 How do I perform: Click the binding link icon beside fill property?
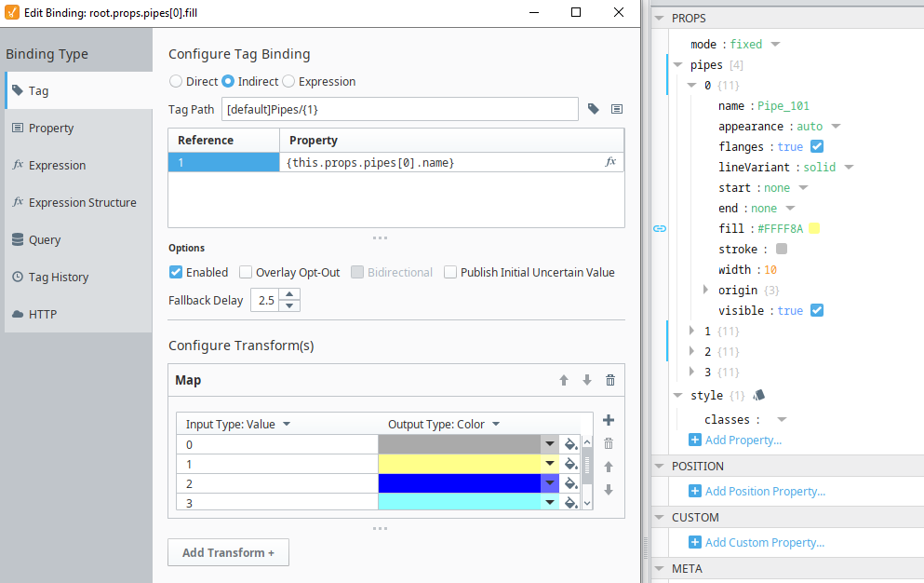pos(659,228)
